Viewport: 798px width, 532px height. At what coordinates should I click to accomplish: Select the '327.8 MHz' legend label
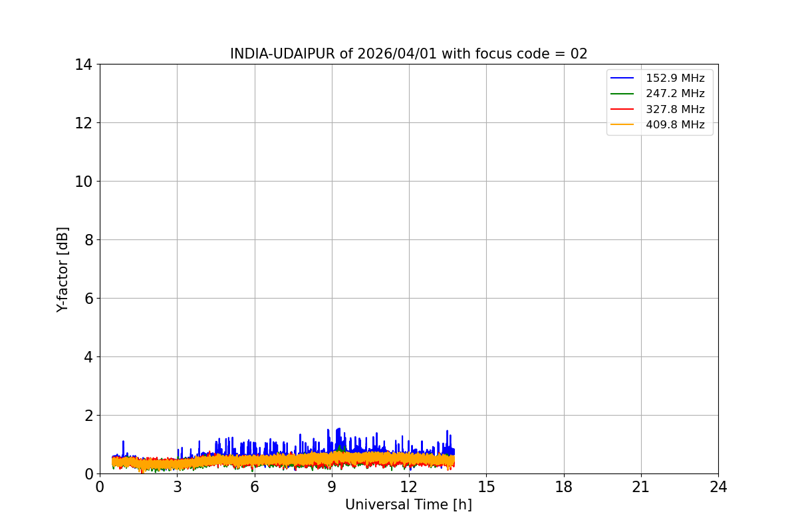point(675,109)
